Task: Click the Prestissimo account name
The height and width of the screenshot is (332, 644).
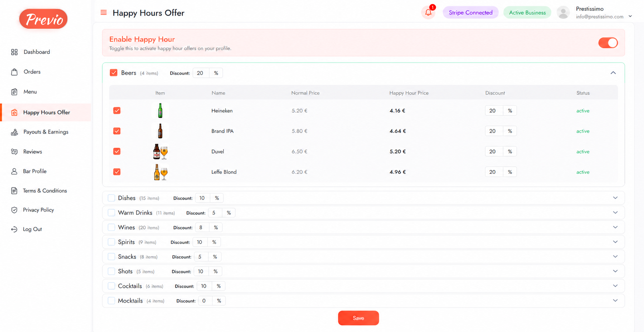Action: pyautogui.click(x=590, y=9)
